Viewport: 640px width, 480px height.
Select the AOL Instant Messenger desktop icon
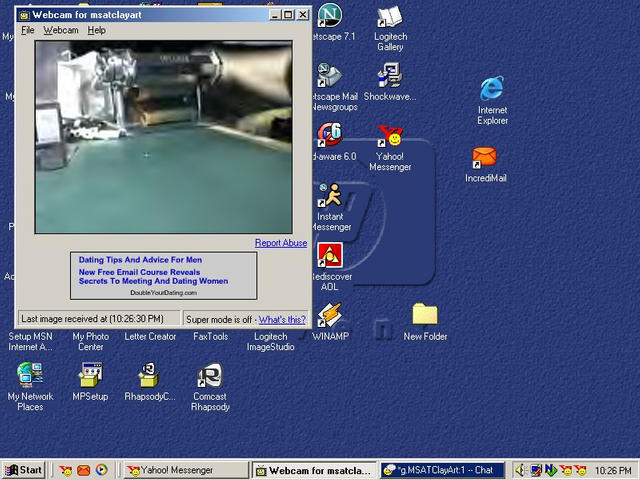pos(329,195)
